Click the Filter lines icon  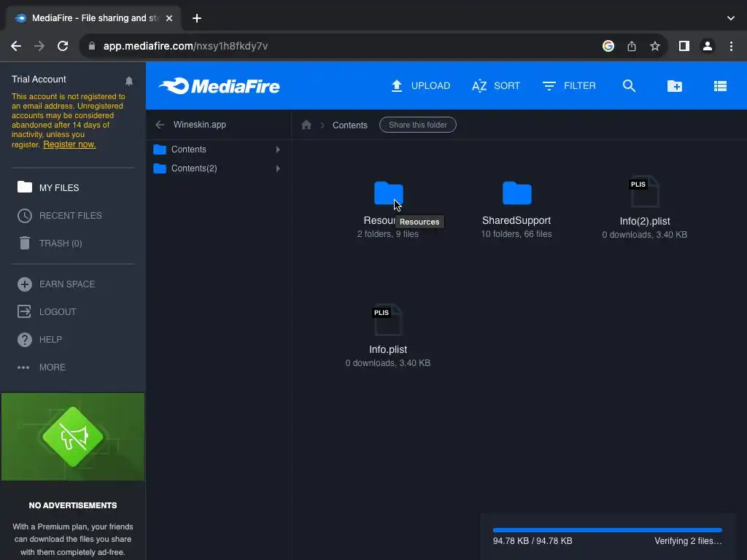click(x=549, y=86)
